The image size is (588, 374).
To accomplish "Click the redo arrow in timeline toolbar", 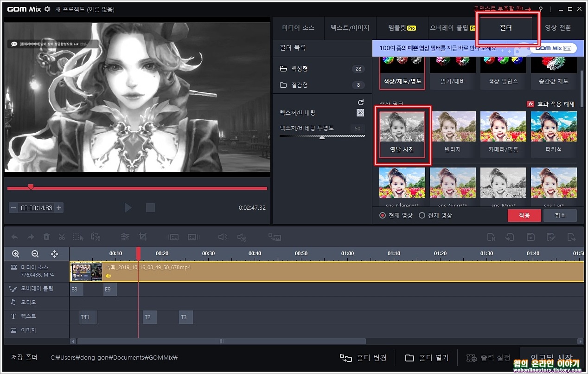I will (31, 237).
